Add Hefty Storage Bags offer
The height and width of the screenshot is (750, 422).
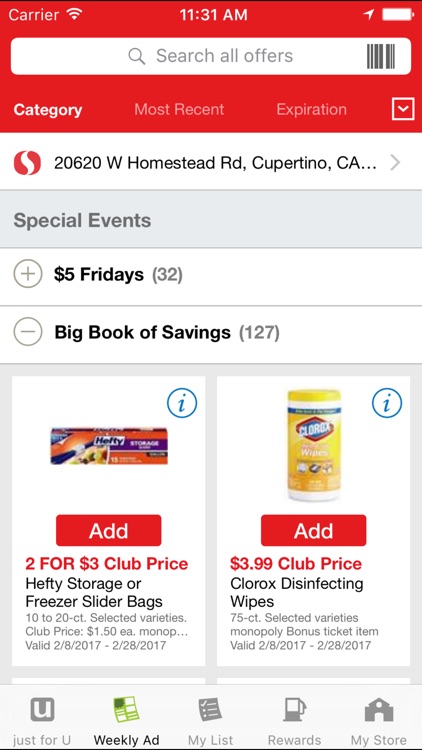click(109, 530)
